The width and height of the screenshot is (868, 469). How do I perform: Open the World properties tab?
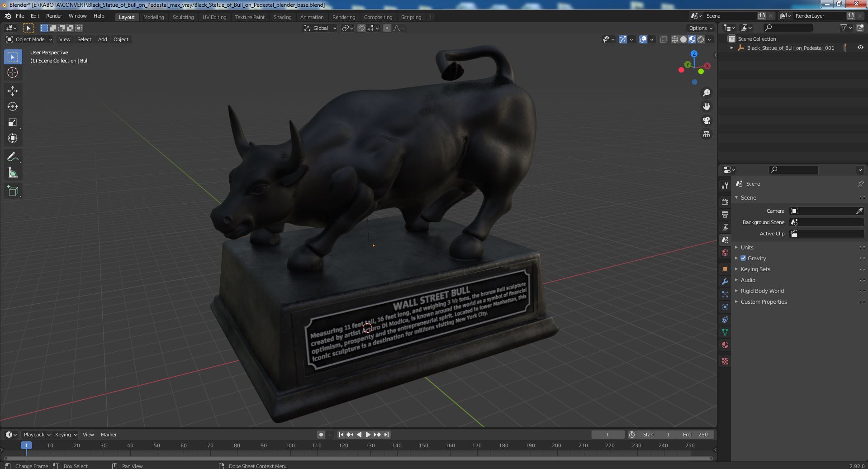click(x=725, y=253)
